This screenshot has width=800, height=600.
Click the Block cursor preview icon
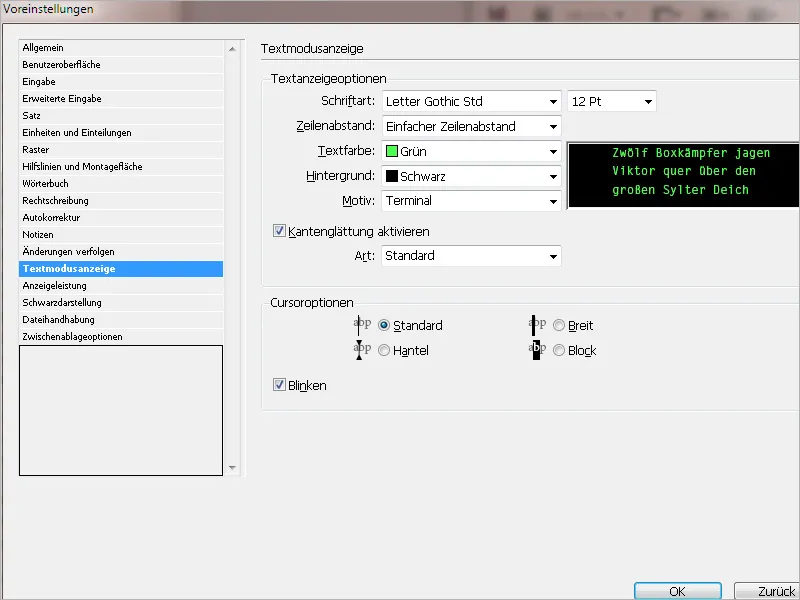(538, 351)
